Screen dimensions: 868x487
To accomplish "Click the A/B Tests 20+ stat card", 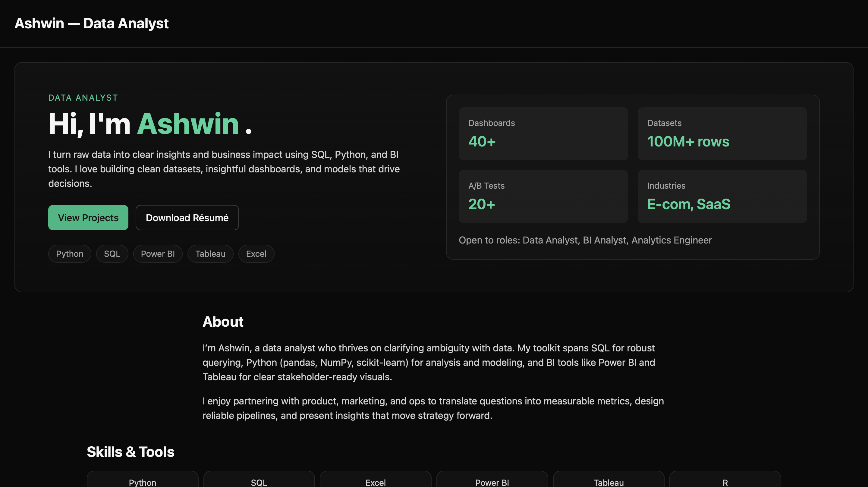I will click(543, 196).
